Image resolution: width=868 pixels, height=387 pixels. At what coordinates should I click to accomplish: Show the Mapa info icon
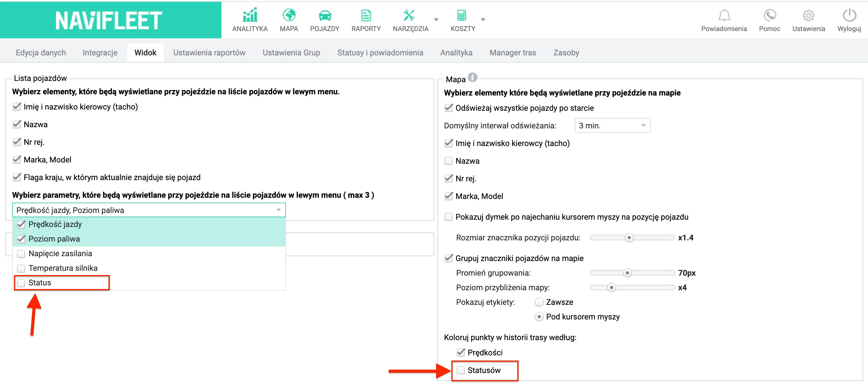click(x=472, y=78)
